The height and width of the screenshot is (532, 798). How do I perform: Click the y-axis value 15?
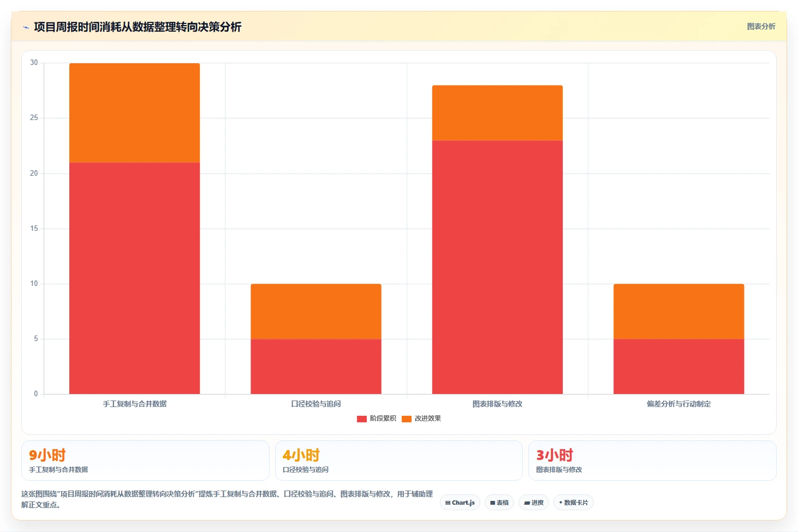pyautogui.click(x=34, y=229)
